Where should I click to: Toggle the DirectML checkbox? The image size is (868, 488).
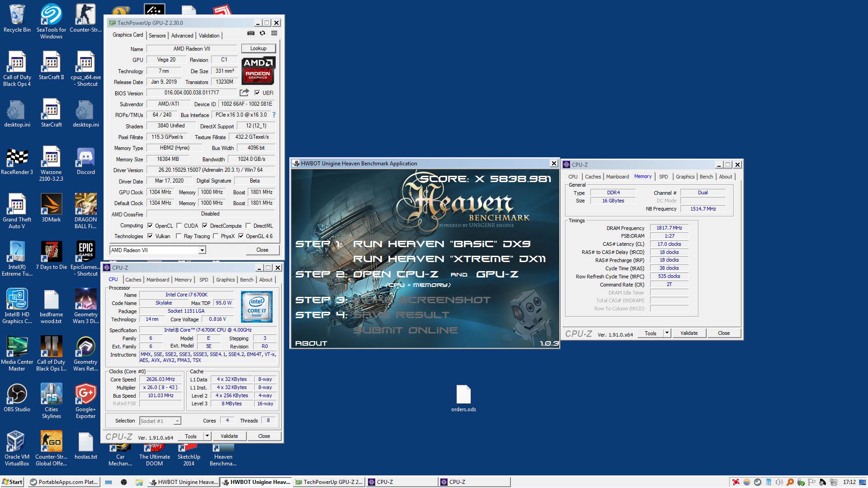[x=248, y=225]
